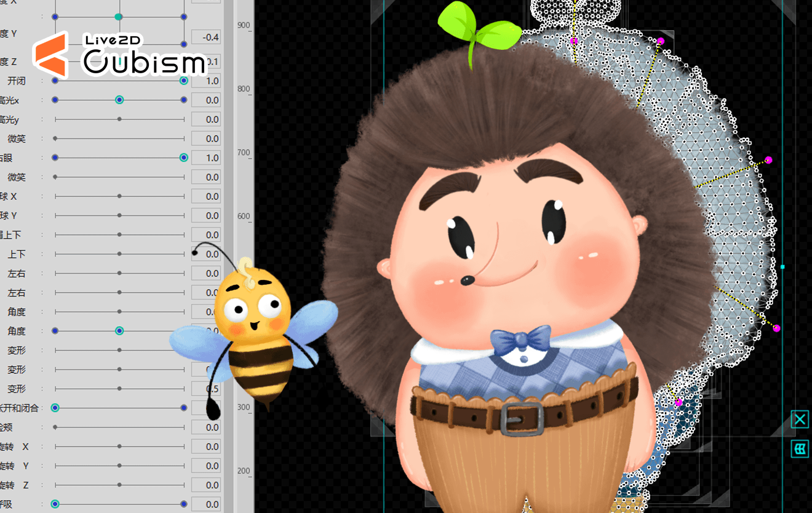
Task: Click the left key point on 张开和闭合 slider
Action: pyautogui.click(x=55, y=408)
